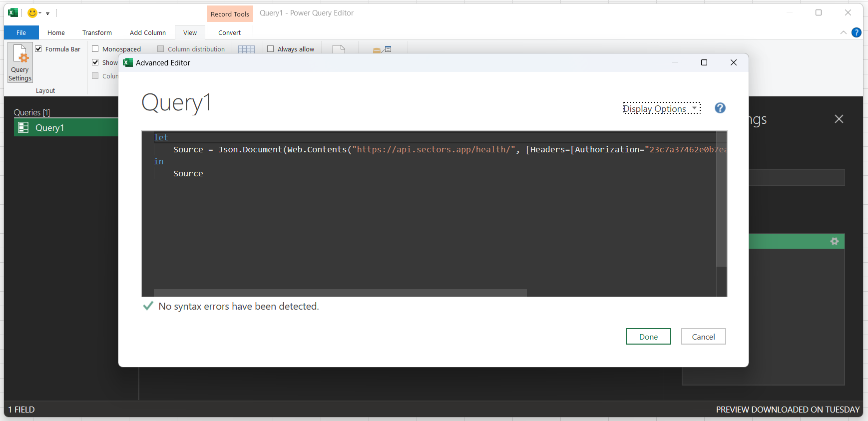Open the Display Options dropdown

pyautogui.click(x=662, y=108)
